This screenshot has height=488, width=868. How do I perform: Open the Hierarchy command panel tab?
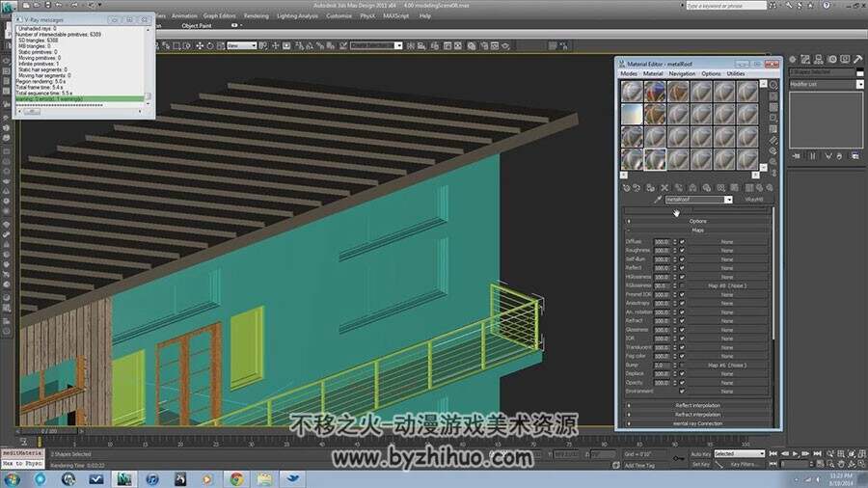pos(818,59)
